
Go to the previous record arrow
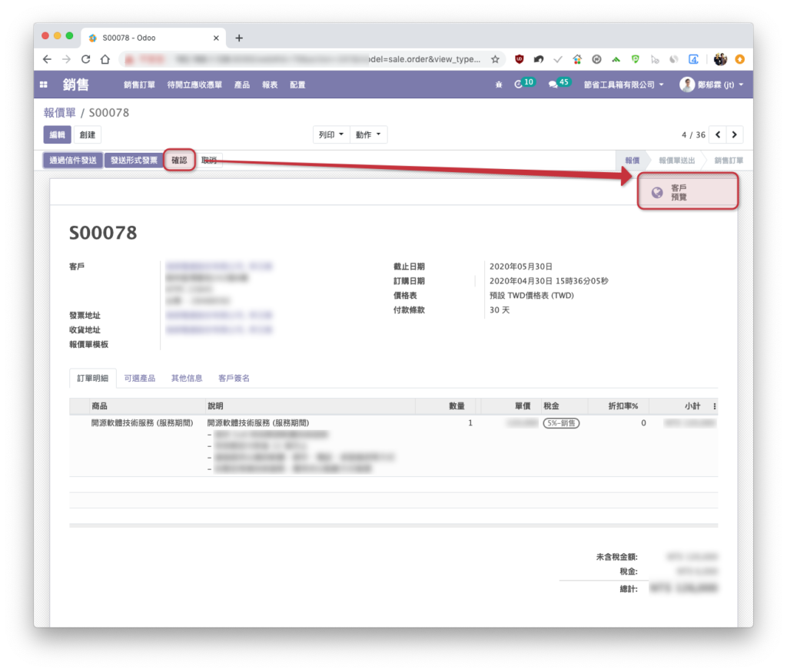[x=718, y=134]
